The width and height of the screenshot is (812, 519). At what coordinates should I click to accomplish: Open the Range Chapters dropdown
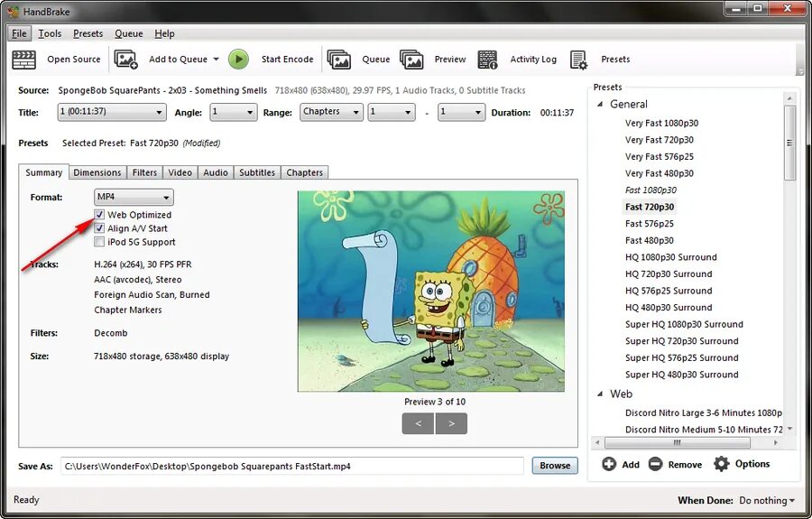point(331,112)
